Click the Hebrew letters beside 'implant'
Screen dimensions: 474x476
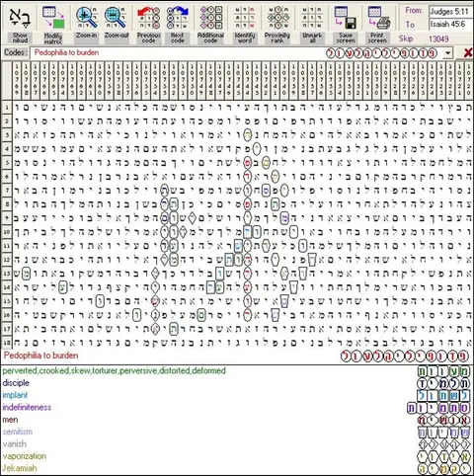(x=443, y=396)
